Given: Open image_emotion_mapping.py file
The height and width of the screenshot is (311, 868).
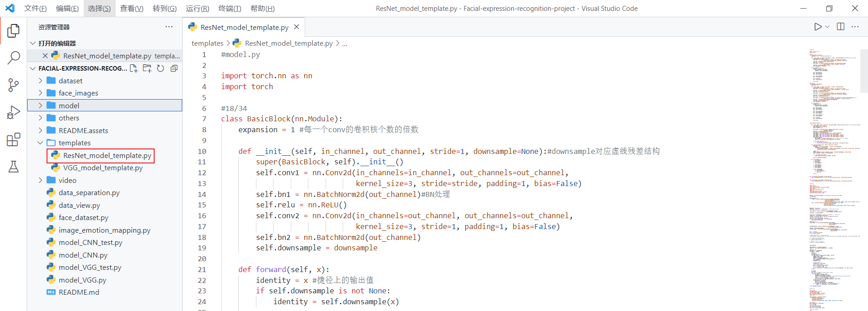Looking at the screenshot, I should [104, 230].
